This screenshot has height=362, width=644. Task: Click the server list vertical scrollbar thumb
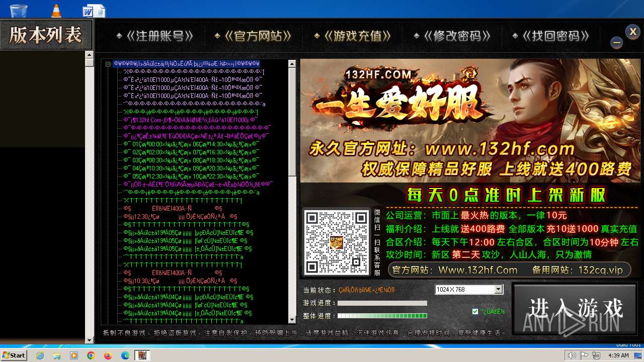(x=292, y=122)
